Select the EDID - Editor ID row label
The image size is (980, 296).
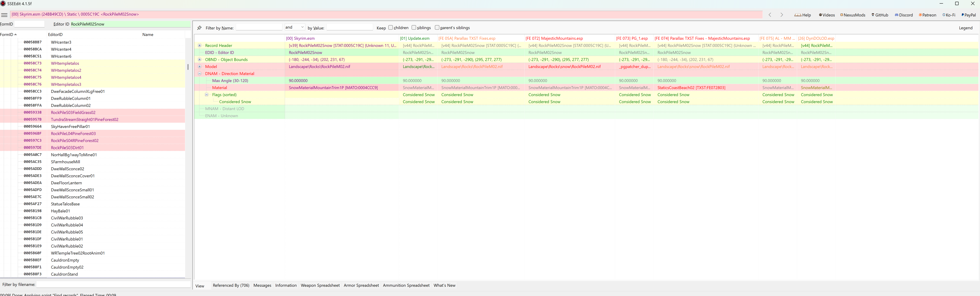pos(220,52)
